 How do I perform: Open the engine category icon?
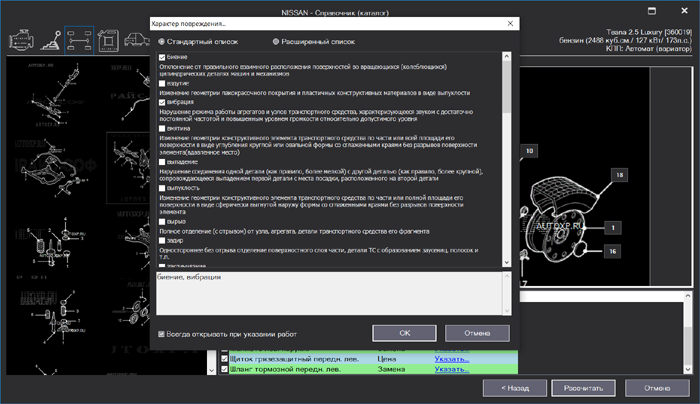[x=21, y=41]
